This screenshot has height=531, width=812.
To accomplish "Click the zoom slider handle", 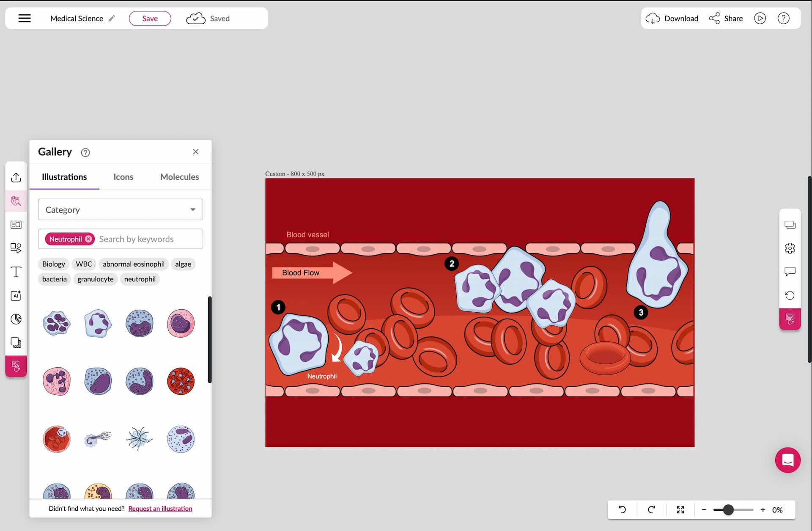I will [x=728, y=510].
